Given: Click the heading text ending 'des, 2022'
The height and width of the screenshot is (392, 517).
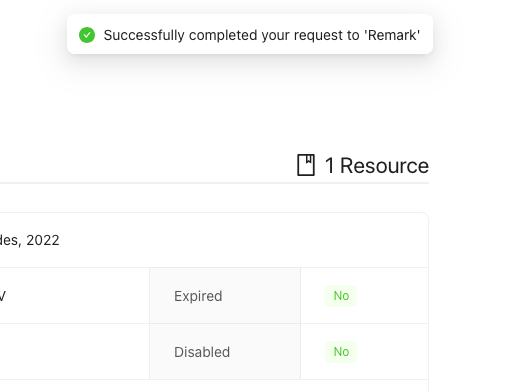Looking at the screenshot, I should (30, 240).
